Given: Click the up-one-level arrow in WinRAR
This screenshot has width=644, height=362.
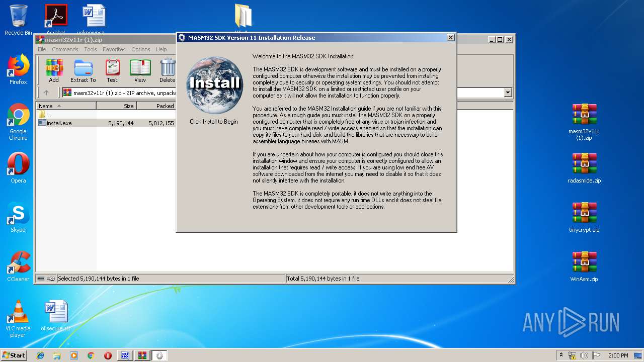Looking at the screenshot, I should point(46,93).
